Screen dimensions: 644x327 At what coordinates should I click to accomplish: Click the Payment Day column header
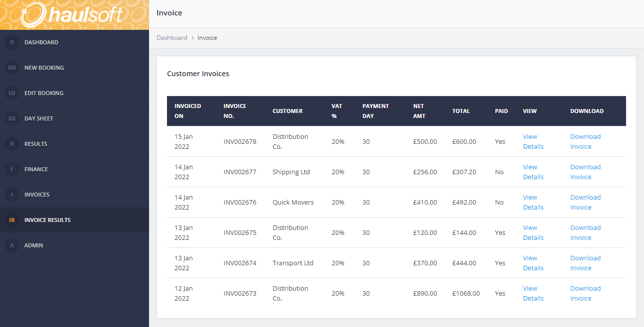375,111
